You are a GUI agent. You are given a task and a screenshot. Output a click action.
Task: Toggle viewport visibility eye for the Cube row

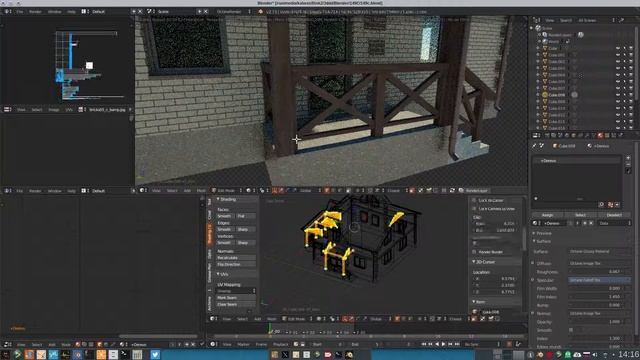pos(618,48)
